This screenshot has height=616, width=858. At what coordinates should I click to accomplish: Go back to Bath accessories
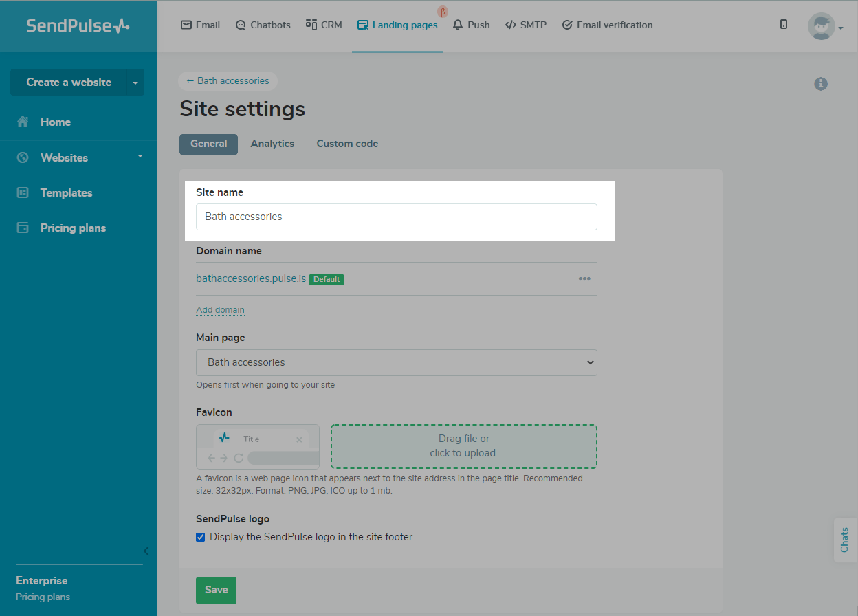[x=228, y=80]
